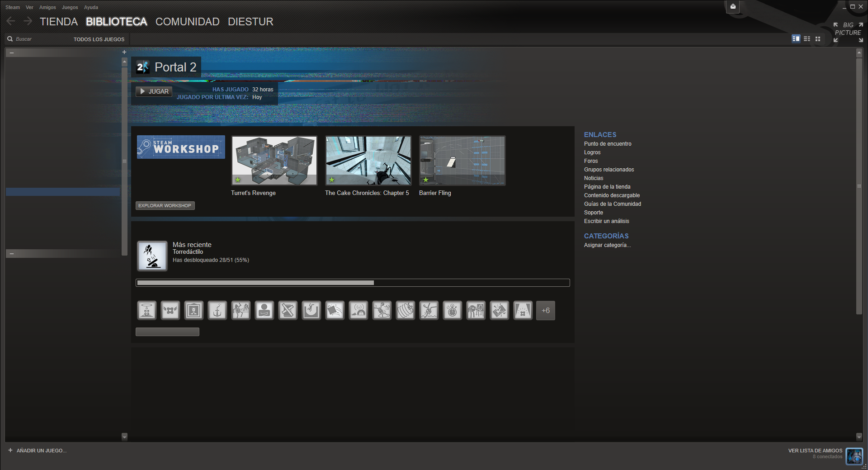Screen dimensions: 868x470
Task: Open the radio antenna dome achievement
Action: click(x=359, y=310)
